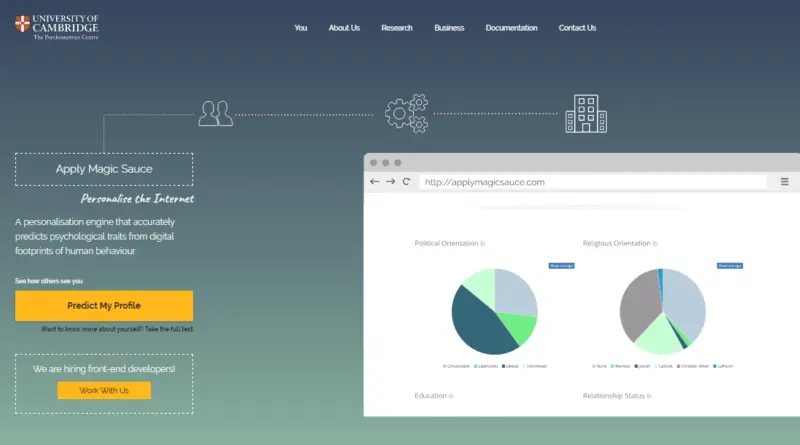Click blue button above Political Orientation chart
The image size is (800, 445).
click(561, 266)
